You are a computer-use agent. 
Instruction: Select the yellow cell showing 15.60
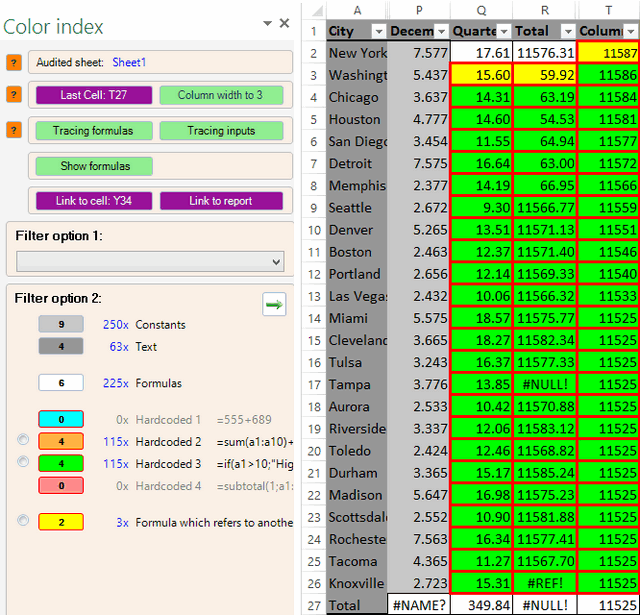point(482,75)
